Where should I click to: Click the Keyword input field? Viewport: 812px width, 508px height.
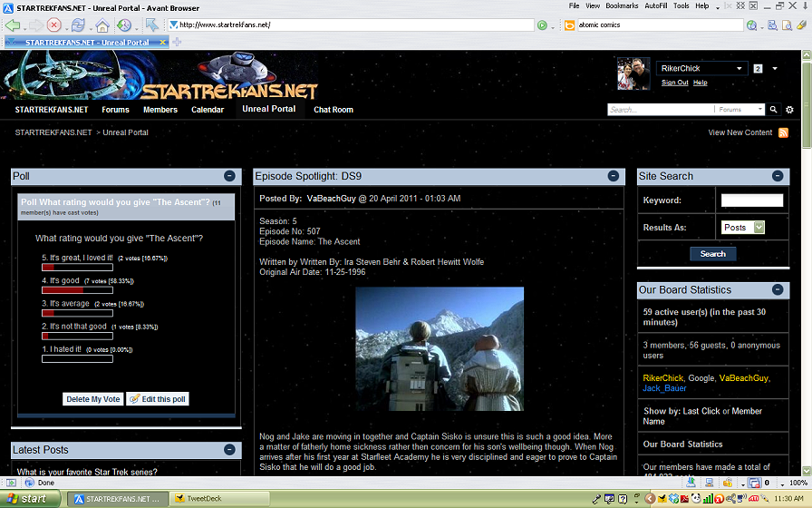751,200
